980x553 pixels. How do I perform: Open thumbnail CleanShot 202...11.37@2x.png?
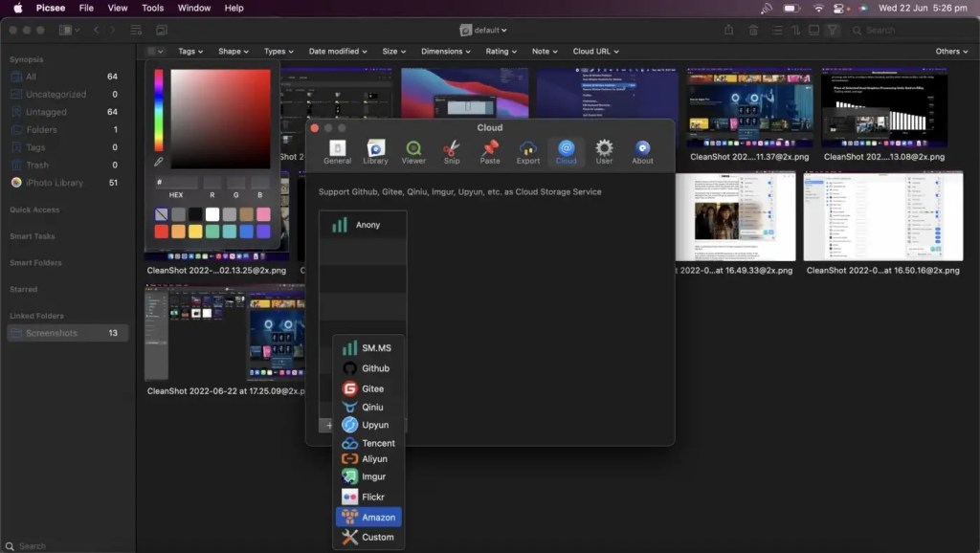click(749, 108)
